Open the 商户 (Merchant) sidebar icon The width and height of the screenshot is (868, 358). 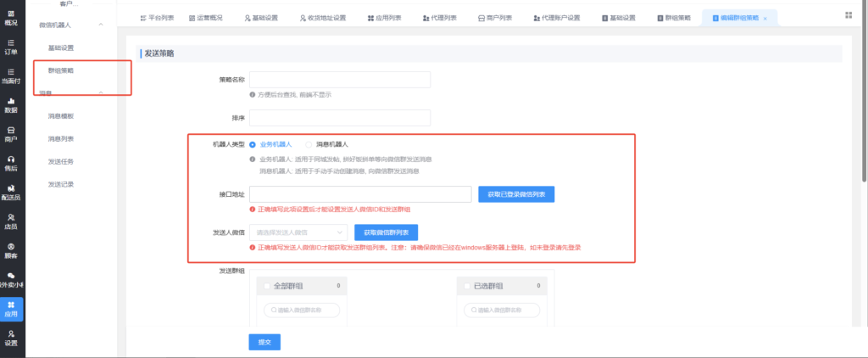[x=11, y=133]
